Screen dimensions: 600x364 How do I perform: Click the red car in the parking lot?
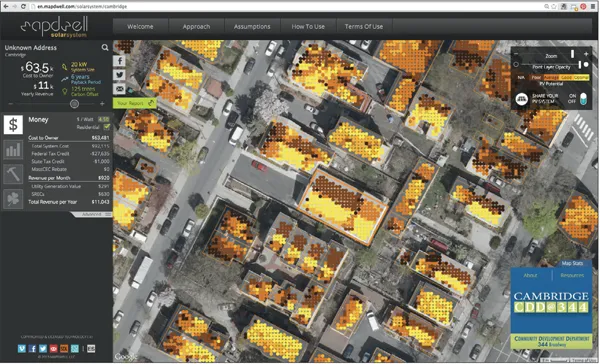[259, 166]
